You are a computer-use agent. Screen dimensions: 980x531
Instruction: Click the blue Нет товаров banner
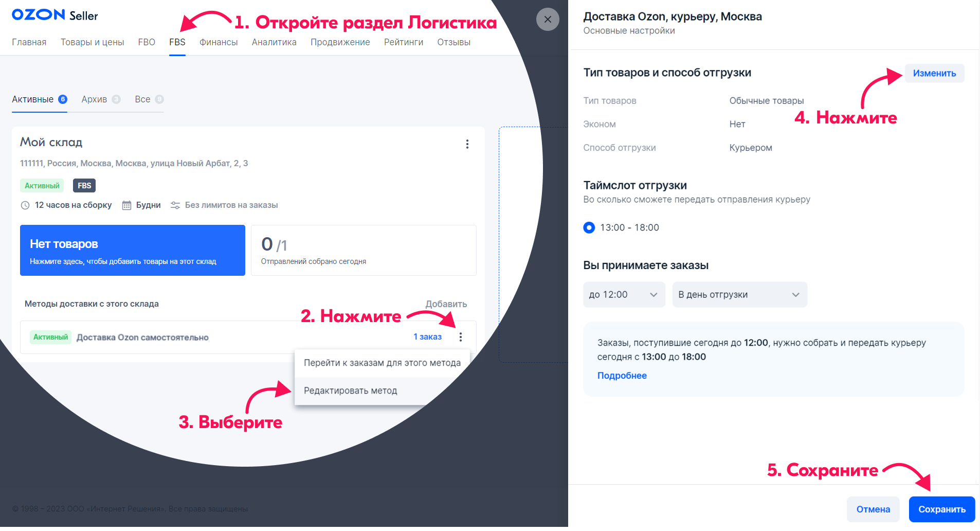(133, 250)
